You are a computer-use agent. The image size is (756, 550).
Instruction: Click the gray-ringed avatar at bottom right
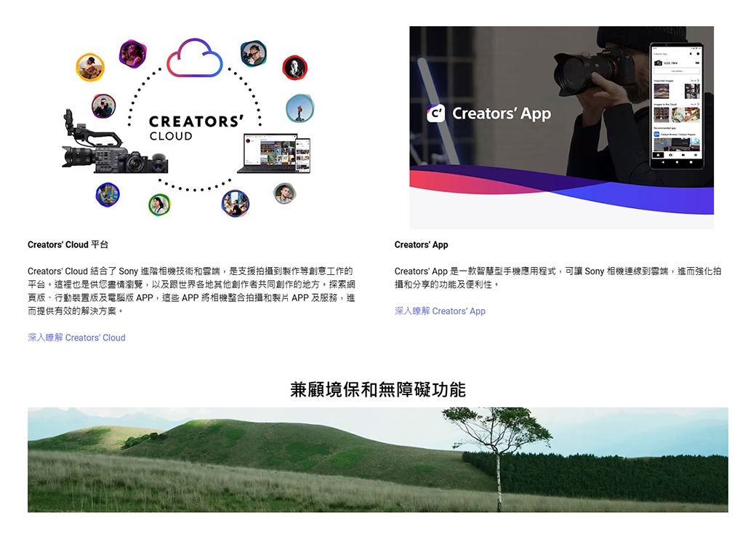coord(284,194)
